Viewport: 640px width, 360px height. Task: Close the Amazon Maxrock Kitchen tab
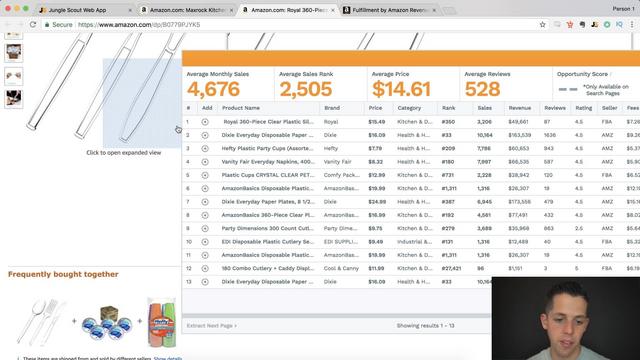click(231, 10)
